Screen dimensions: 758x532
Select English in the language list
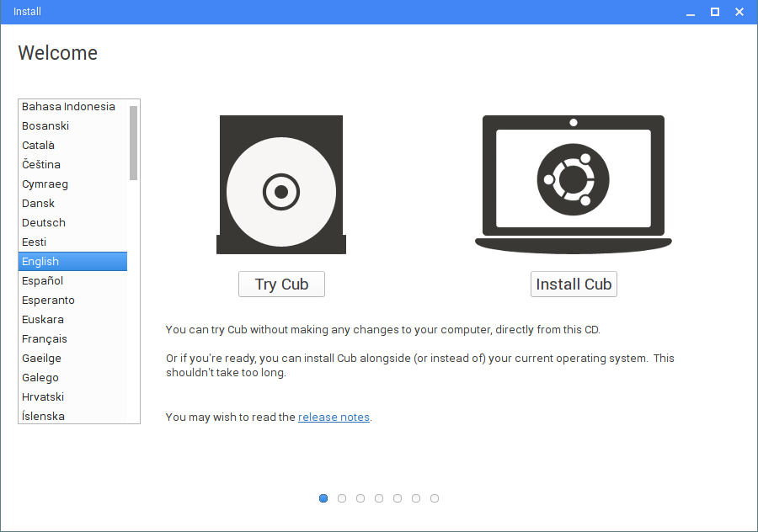click(x=72, y=261)
